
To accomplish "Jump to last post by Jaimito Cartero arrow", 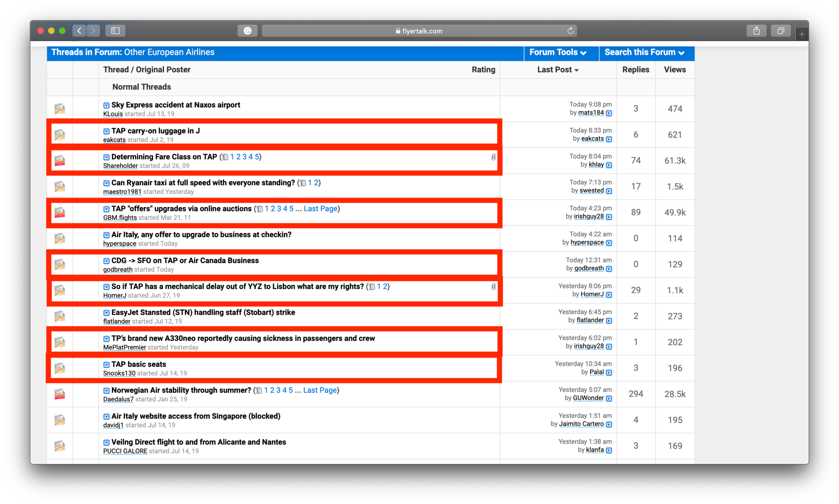I will click(609, 425).
